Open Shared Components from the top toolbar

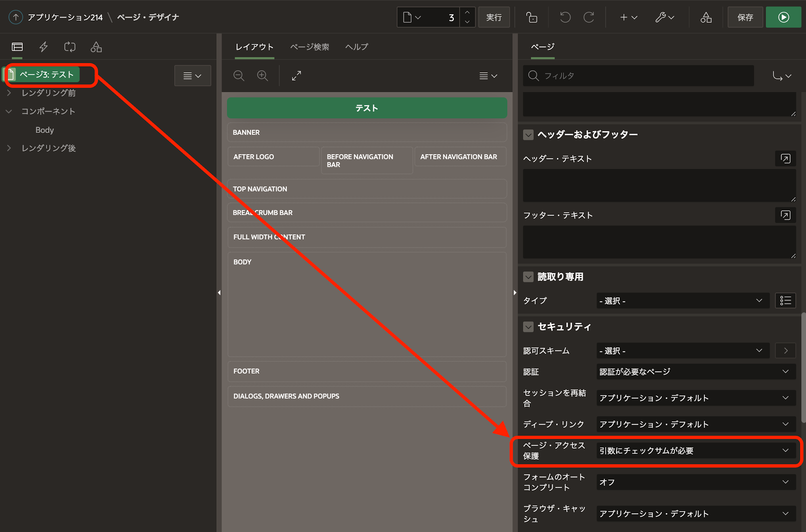[x=706, y=17]
